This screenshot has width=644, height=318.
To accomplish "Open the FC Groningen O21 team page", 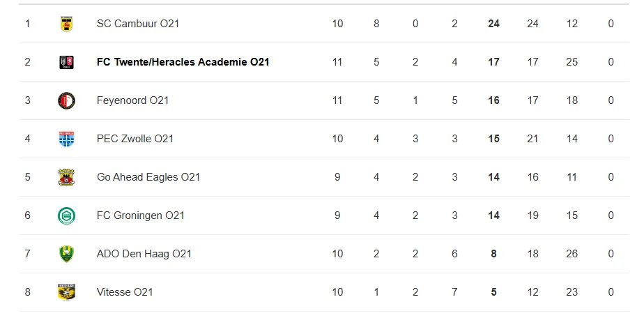I will [x=141, y=215].
